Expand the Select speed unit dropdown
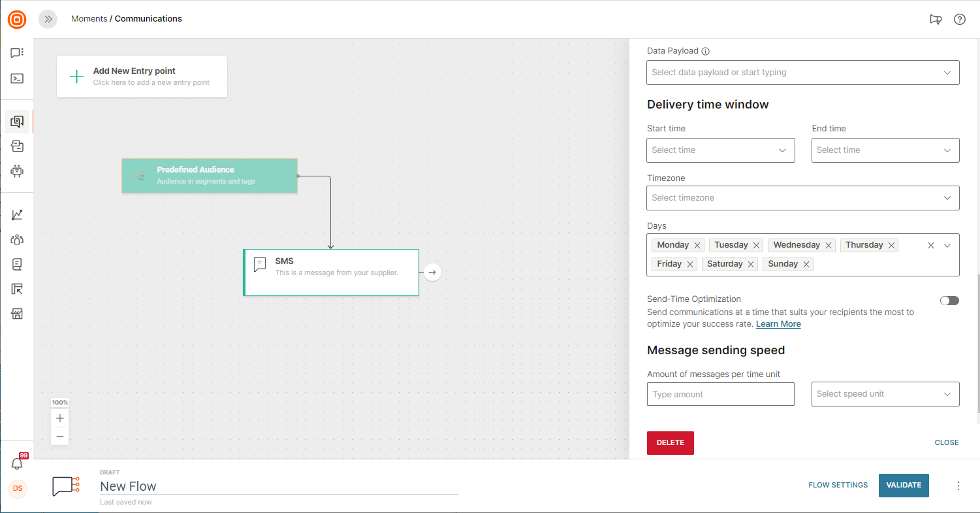Viewport: 980px width, 513px height. pos(885,394)
